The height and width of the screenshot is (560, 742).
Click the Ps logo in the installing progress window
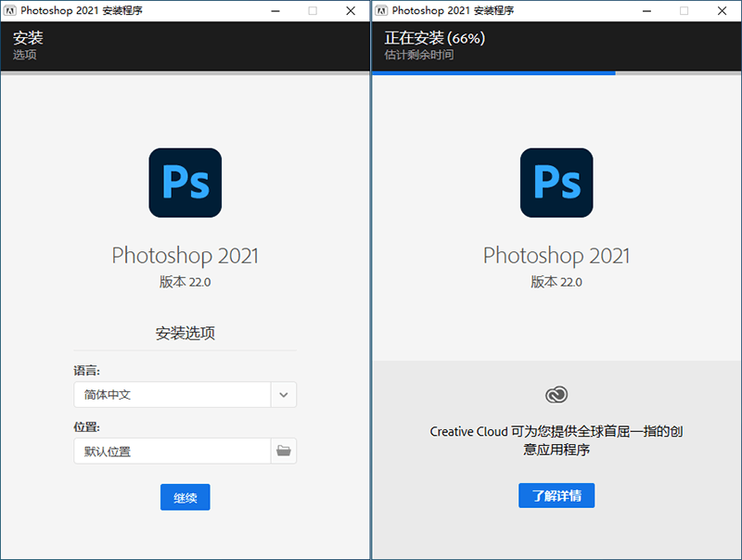point(556,183)
